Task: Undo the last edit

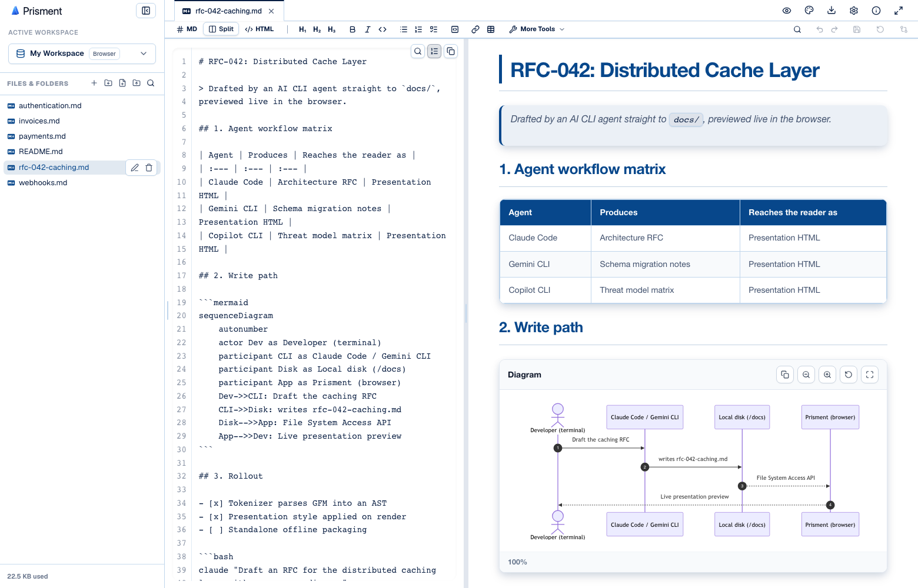Action: 820,29
